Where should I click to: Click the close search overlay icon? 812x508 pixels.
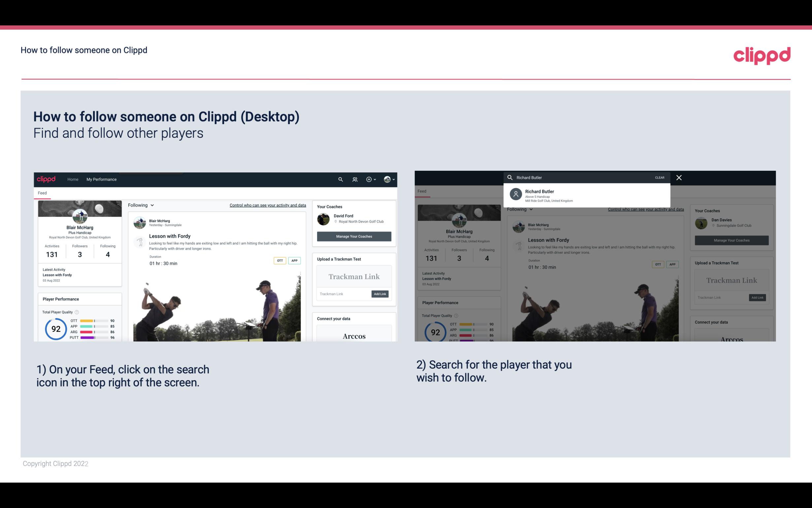[678, 177]
